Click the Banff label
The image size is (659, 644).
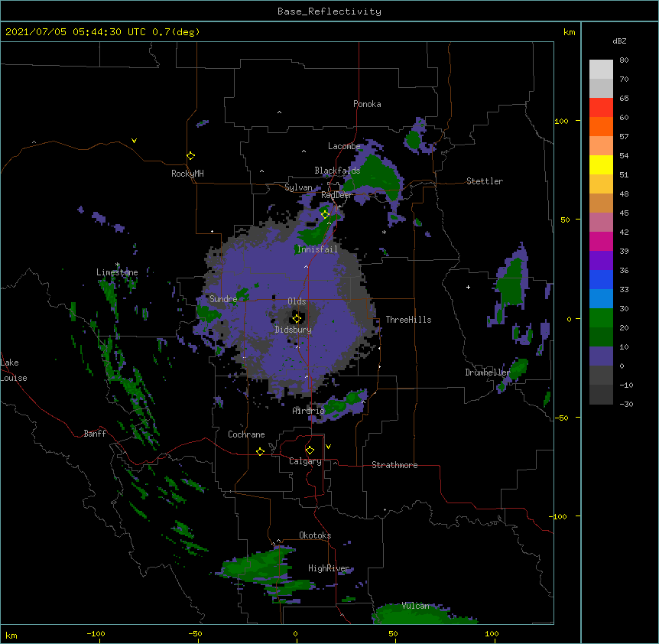(x=95, y=434)
